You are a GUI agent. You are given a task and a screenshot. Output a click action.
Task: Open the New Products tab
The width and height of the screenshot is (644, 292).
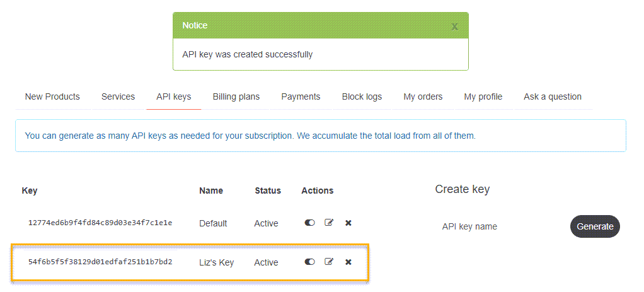tap(52, 96)
